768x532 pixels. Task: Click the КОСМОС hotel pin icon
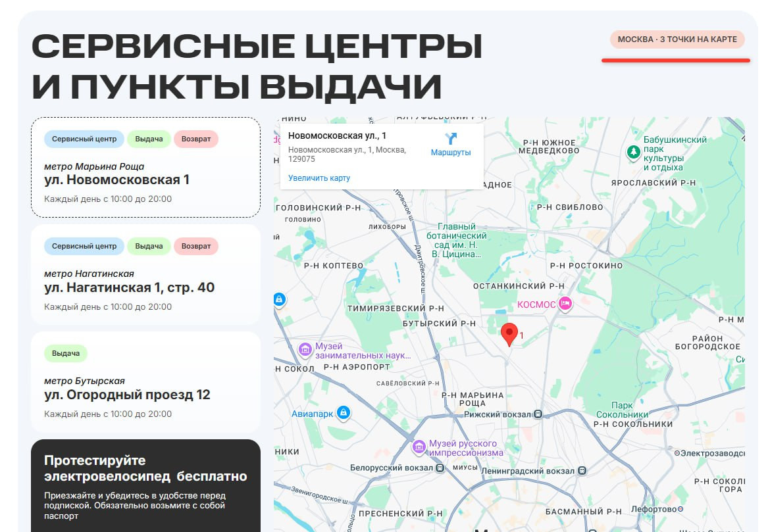[x=565, y=303]
